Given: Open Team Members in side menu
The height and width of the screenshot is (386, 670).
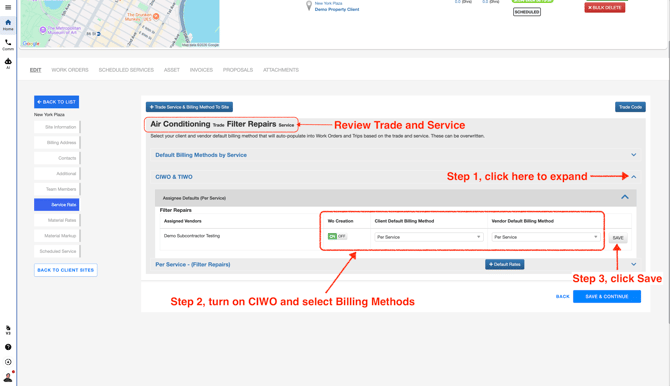Looking at the screenshot, I should [57, 189].
